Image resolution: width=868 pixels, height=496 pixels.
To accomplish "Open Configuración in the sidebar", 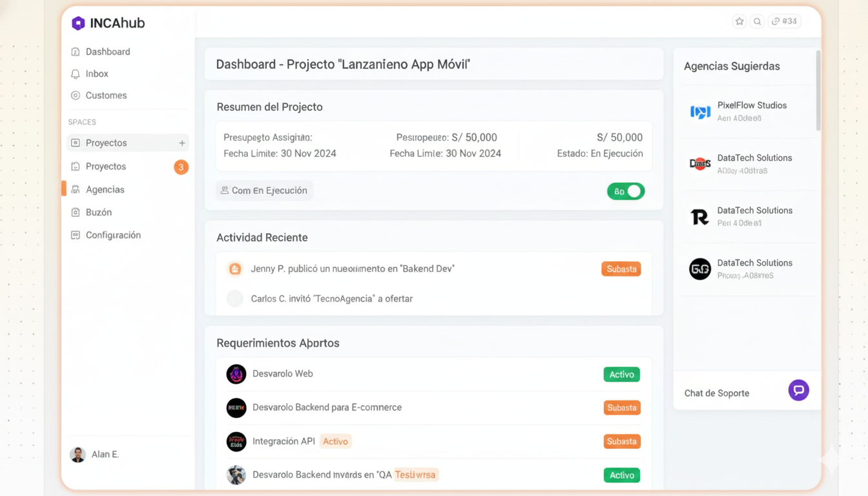I will pos(113,235).
